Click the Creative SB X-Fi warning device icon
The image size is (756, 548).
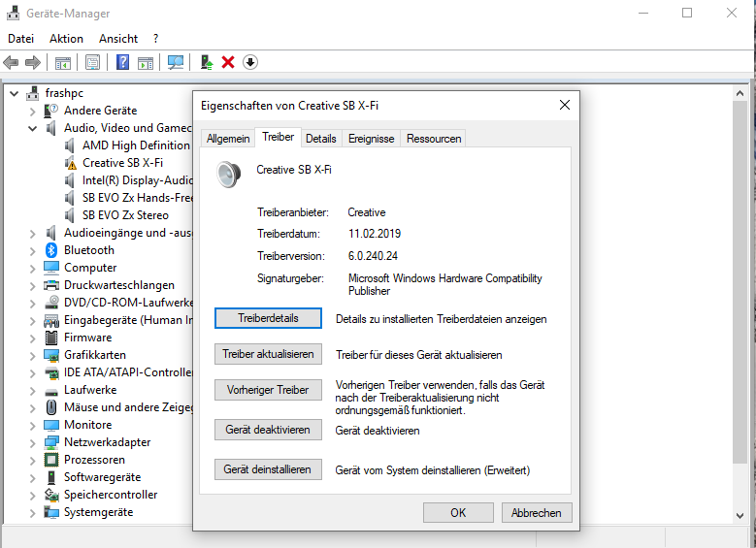tap(71, 163)
